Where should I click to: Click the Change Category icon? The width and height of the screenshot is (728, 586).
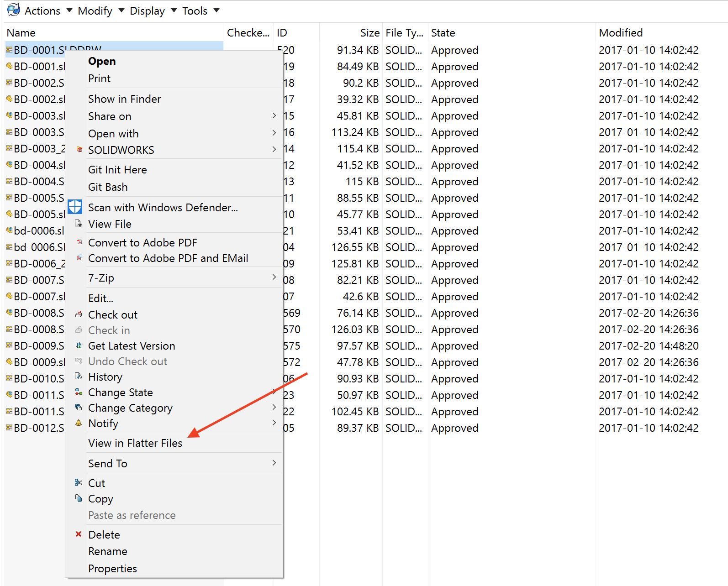tap(79, 407)
